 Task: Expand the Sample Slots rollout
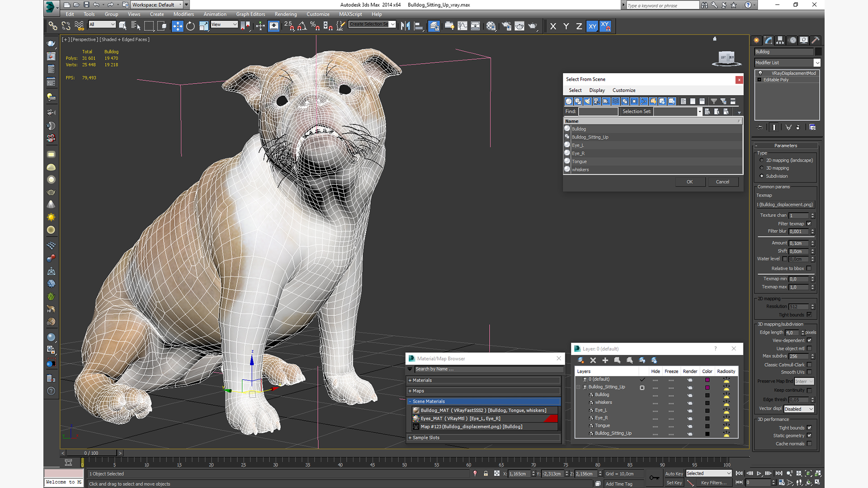click(x=483, y=438)
